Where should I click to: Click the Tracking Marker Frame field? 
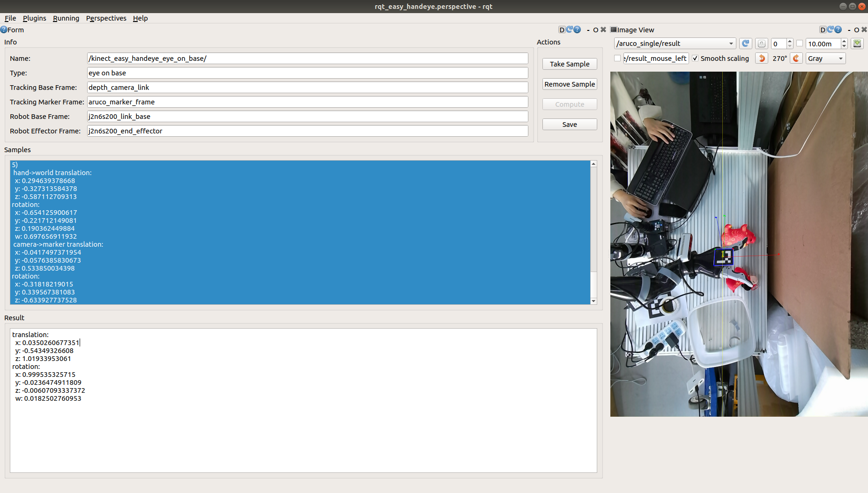click(307, 102)
